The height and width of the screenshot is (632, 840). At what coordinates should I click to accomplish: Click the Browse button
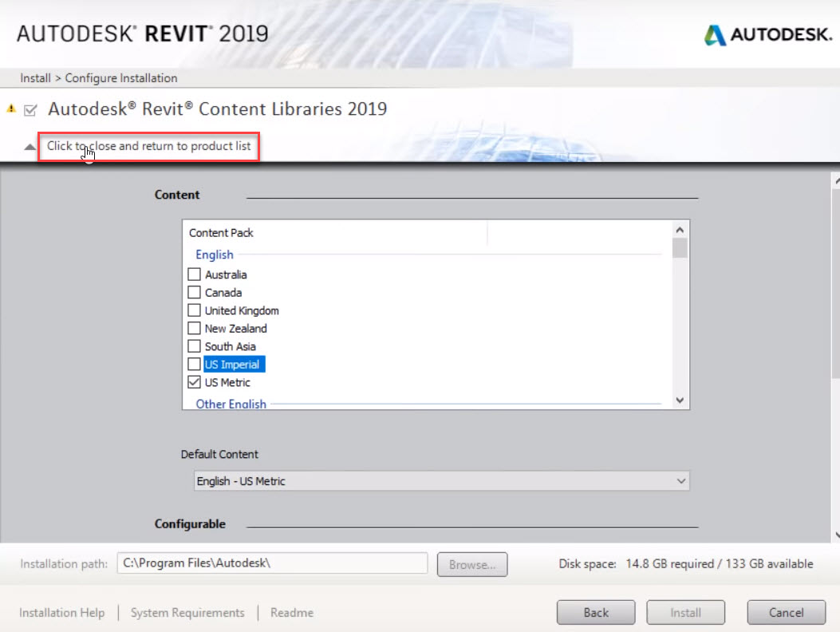point(472,564)
